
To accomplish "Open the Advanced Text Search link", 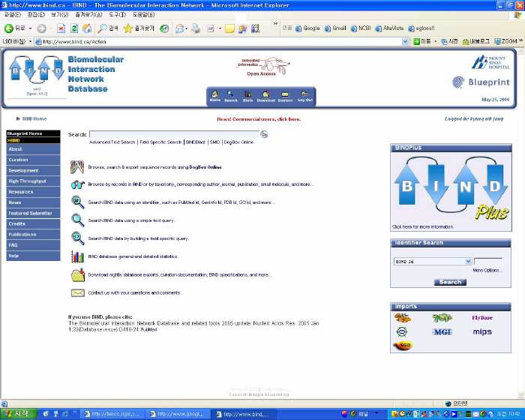I will (x=112, y=142).
